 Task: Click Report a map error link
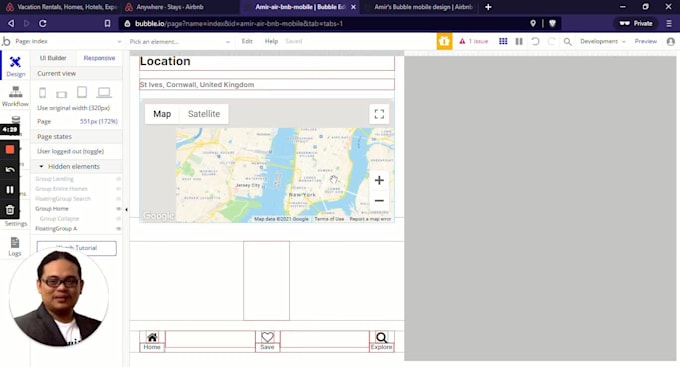coord(370,219)
